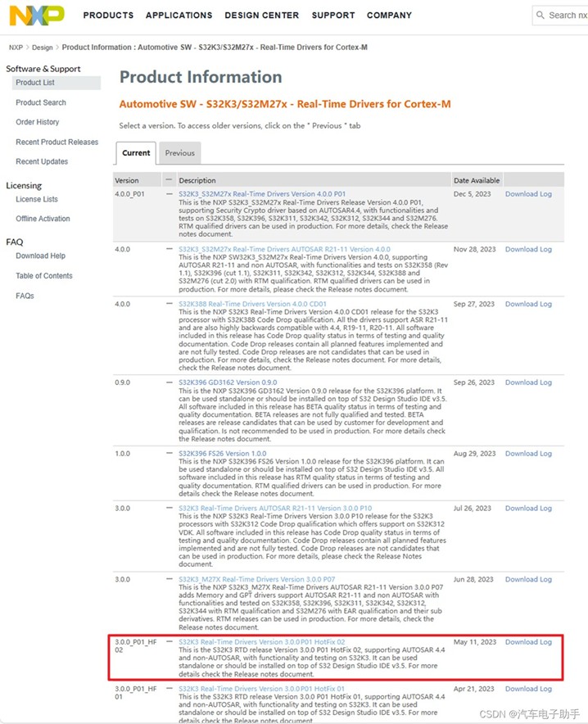The image size is (588, 724).
Task: Open Offline Activation under Licensing
Action: tap(43, 219)
